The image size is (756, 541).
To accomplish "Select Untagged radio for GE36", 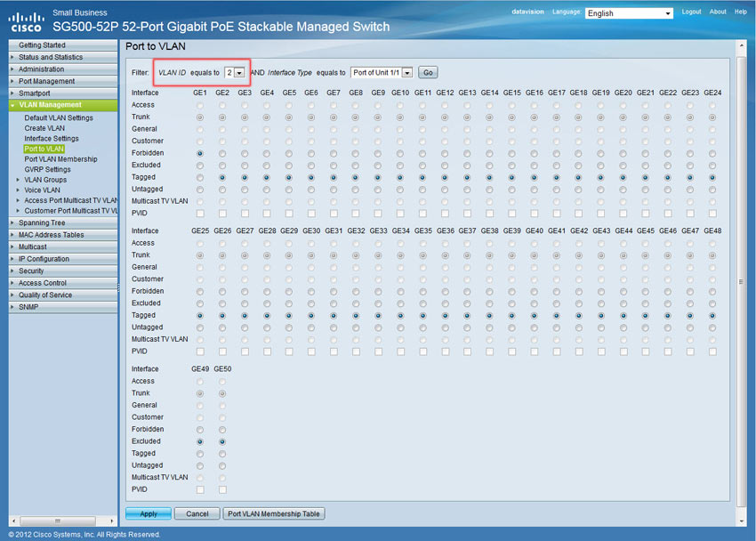I will pos(445,327).
